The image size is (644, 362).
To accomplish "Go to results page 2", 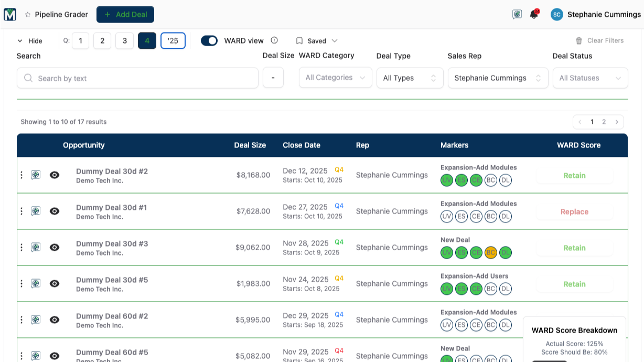I will coord(604,122).
